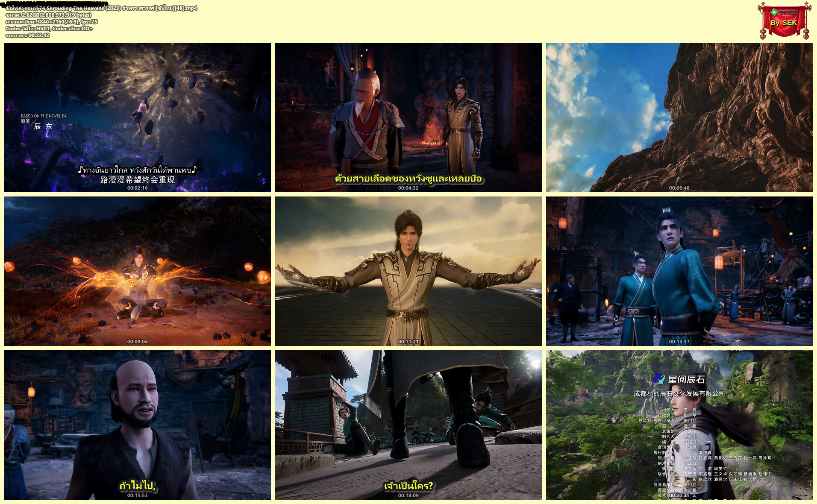Select the blue-robed men thumbnail at 00:13:37
This screenshot has height=504, width=817.
pos(679,271)
